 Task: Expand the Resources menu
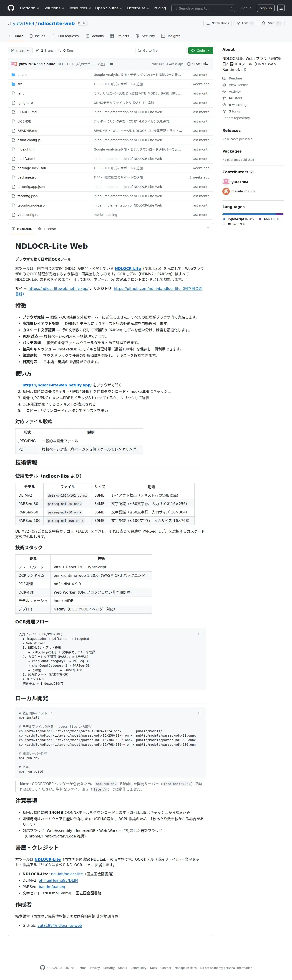(79, 8)
